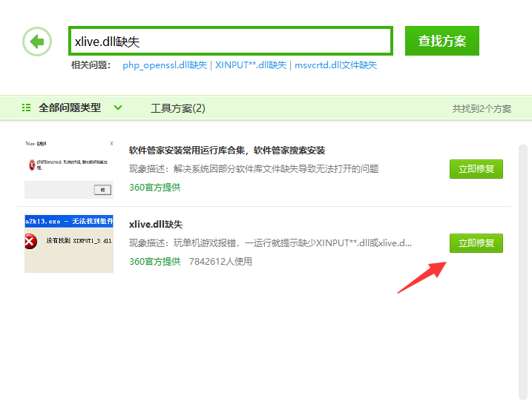Open the msvcrtd.dll文件缺失 related link
The width and height of the screenshot is (532, 419).
(x=335, y=65)
